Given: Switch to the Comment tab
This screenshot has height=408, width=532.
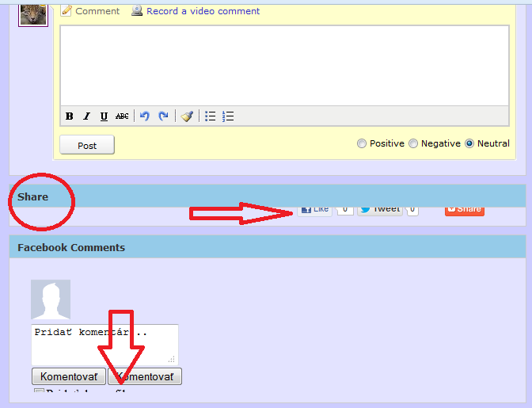Looking at the screenshot, I should [97, 11].
